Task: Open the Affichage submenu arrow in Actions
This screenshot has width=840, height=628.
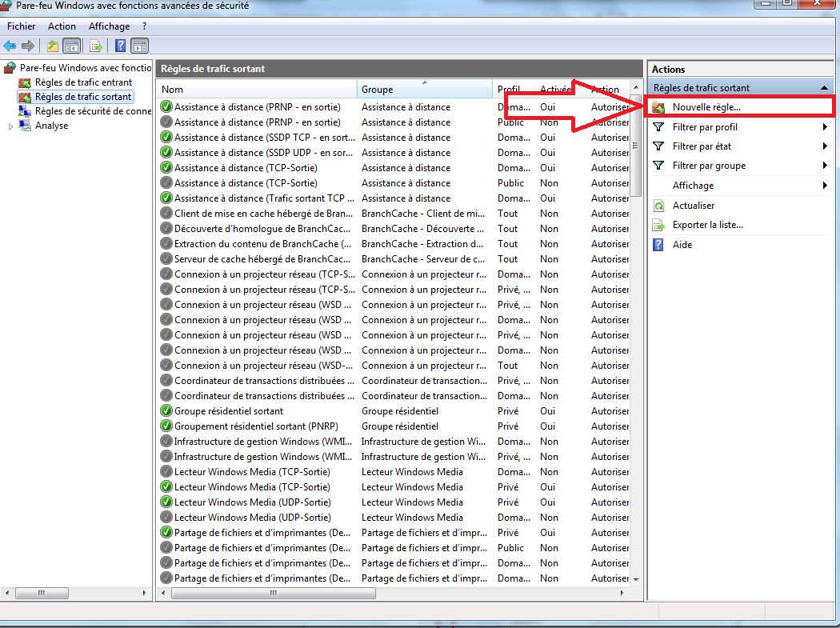Action: coord(825,186)
